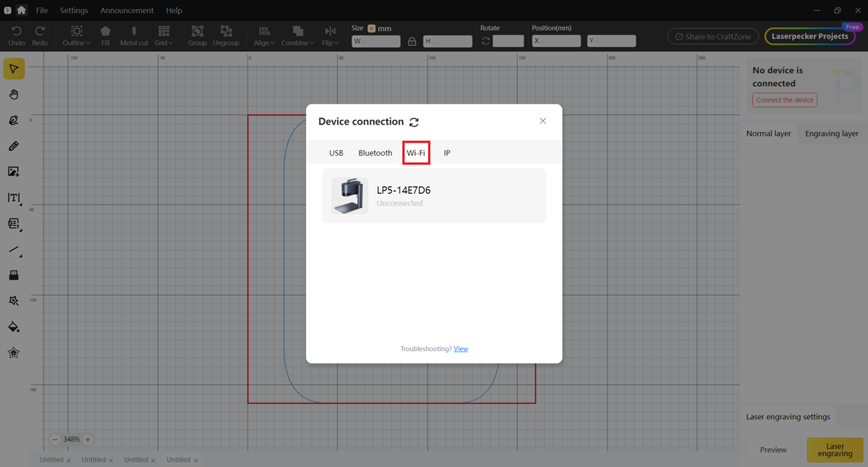
Task: Open the insert image tool
Action: click(14, 172)
